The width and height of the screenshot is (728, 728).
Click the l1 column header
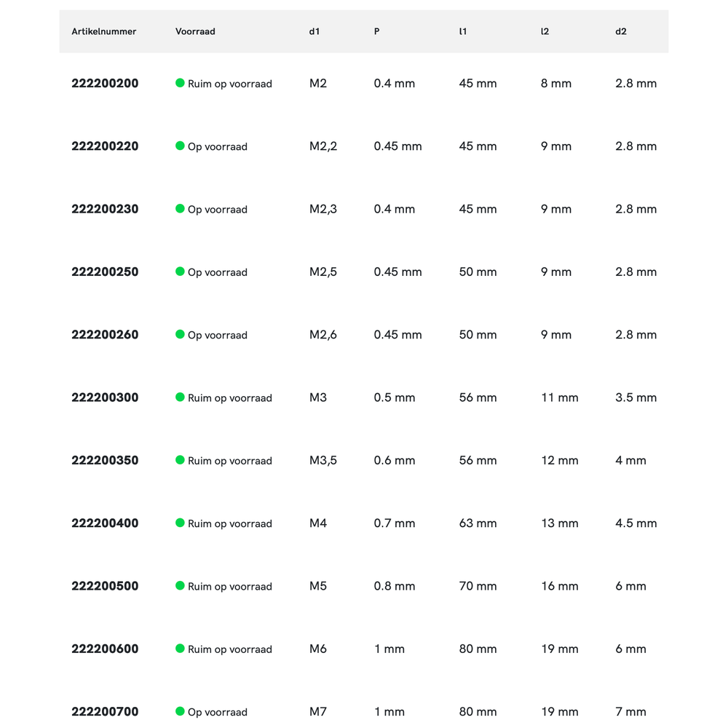click(463, 31)
